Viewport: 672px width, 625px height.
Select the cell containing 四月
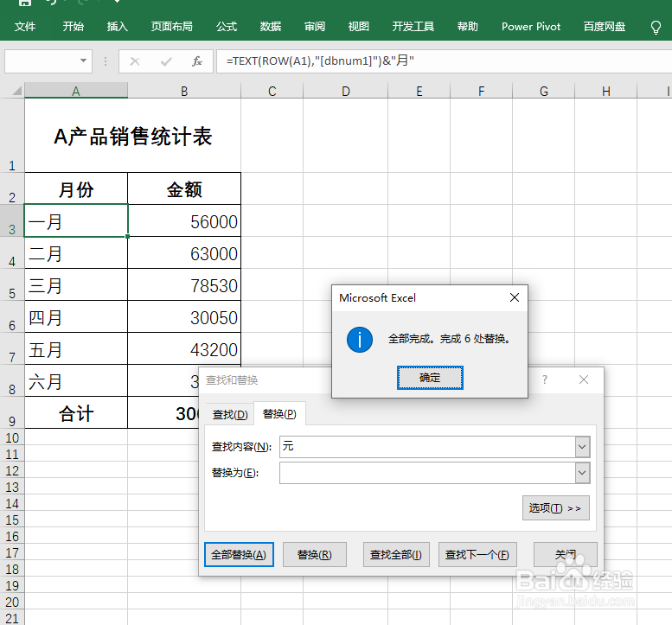[76, 316]
